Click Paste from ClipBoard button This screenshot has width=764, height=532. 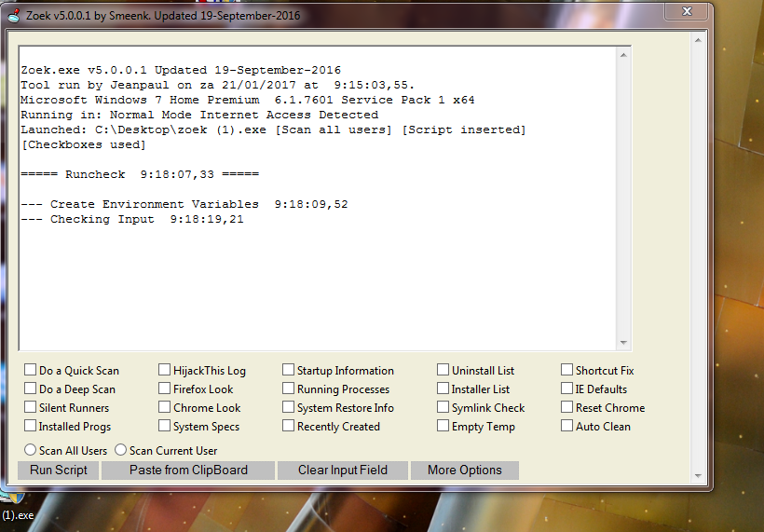tap(188, 471)
